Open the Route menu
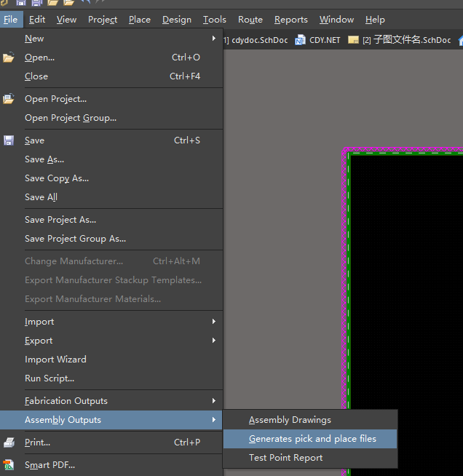The image size is (463, 476). [x=250, y=20]
